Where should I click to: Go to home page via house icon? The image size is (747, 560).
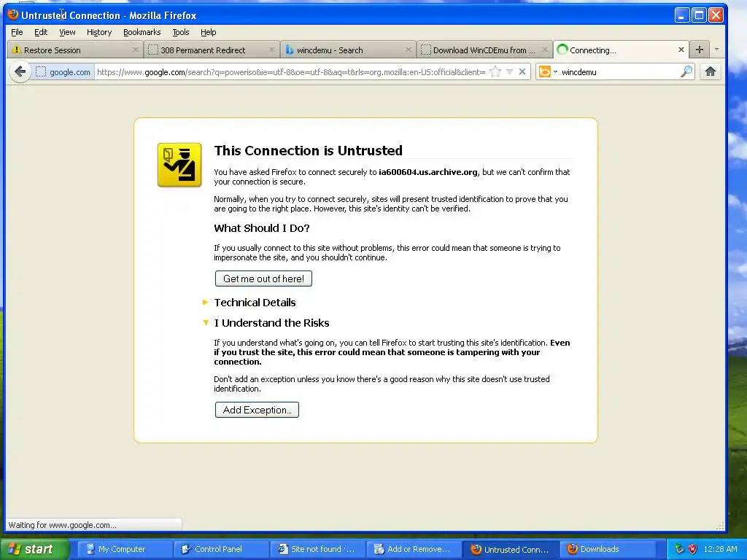(711, 72)
